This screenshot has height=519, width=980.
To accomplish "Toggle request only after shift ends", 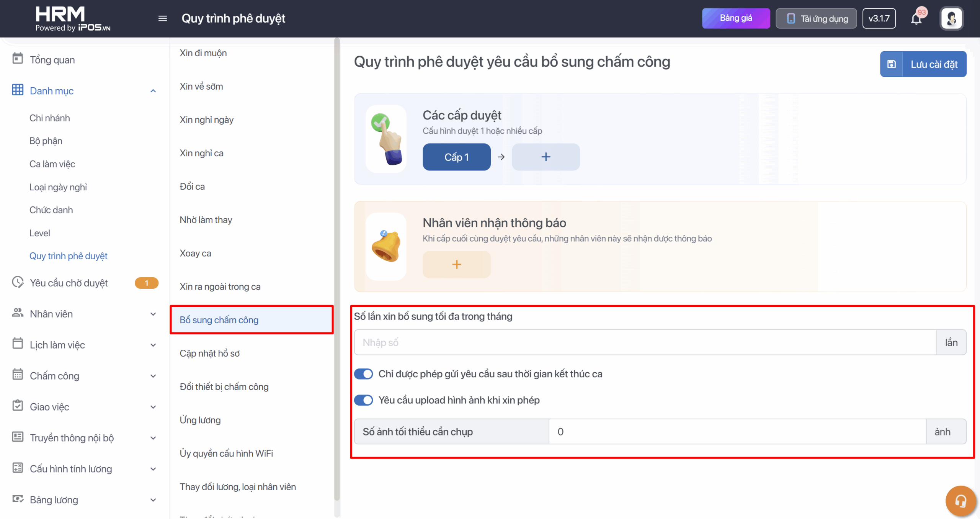I will (x=363, y=374).
